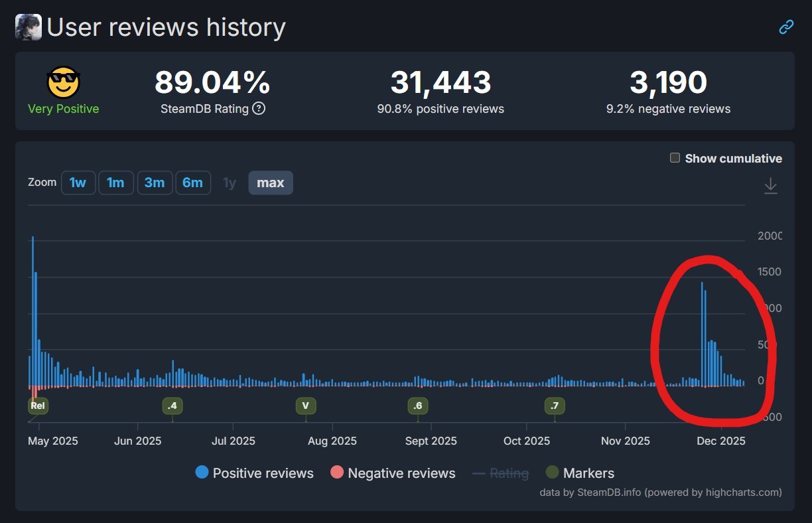
Task: Click the 3,190 negative review count
Action: [x=668, y=82]
